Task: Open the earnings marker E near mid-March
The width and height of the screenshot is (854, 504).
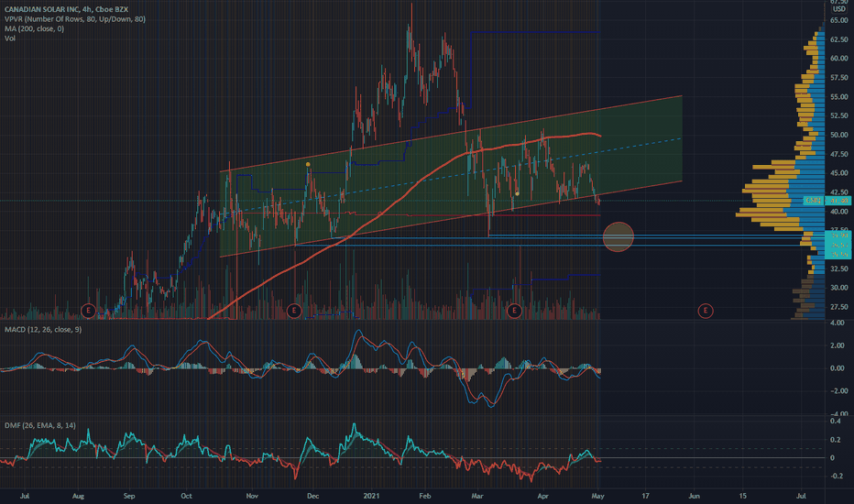Action: coord(514,311)
